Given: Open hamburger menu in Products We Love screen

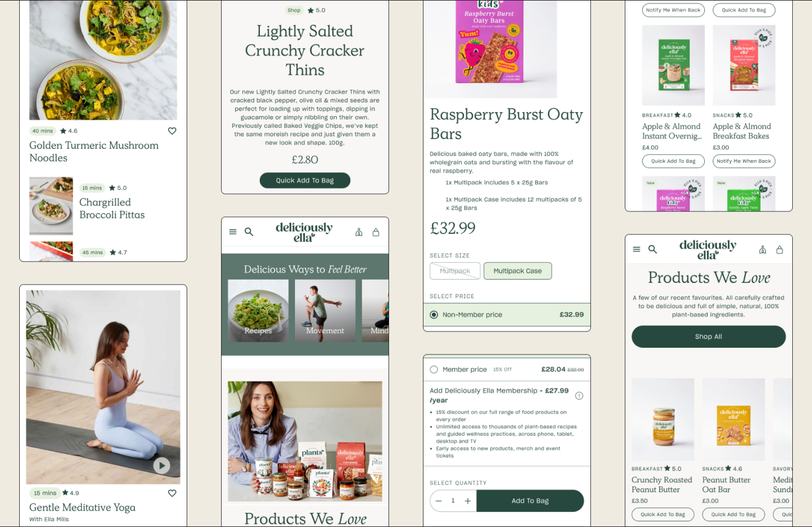Looking at the screenshot, I should click(637, 249).
